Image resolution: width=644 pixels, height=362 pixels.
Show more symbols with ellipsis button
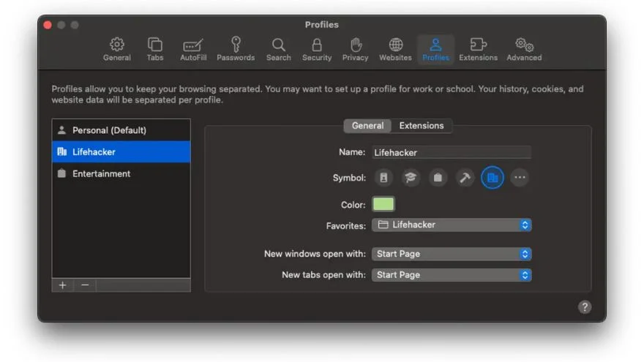520,178
